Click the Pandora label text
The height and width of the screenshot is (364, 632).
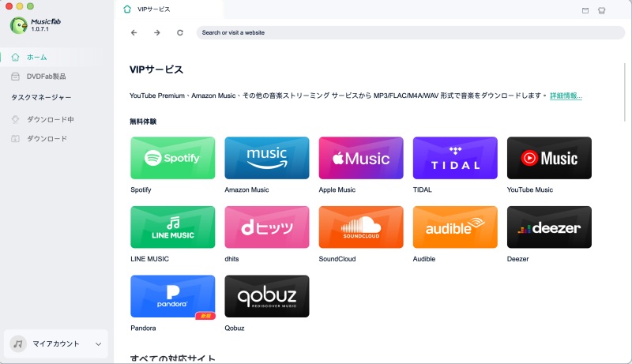click(x=143, y=328)
